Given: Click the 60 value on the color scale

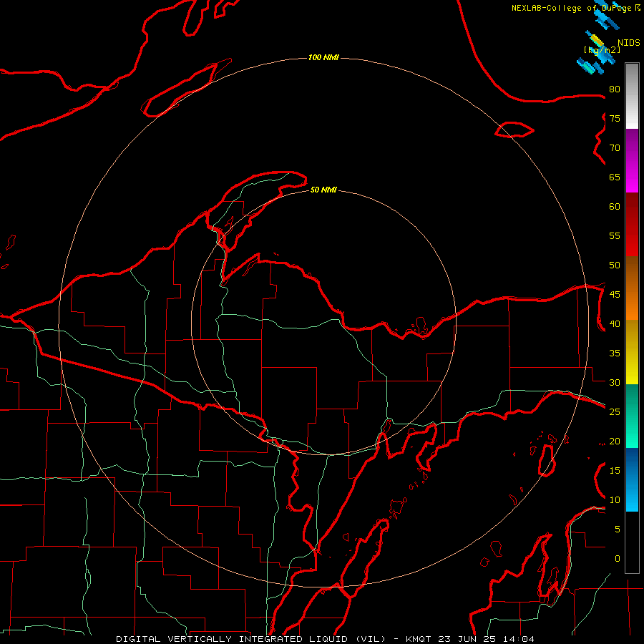Looking at the screenshot, I should point(615,207).
